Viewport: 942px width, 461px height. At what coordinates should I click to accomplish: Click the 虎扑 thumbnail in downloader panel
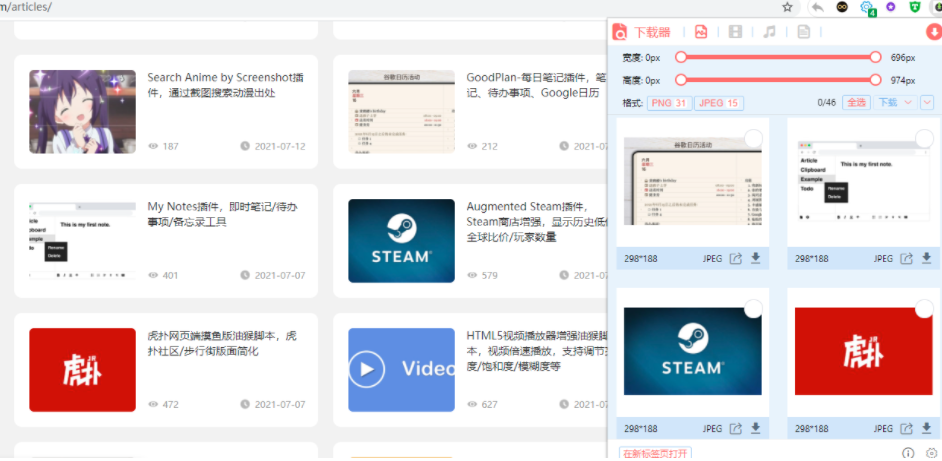[863, 351]
